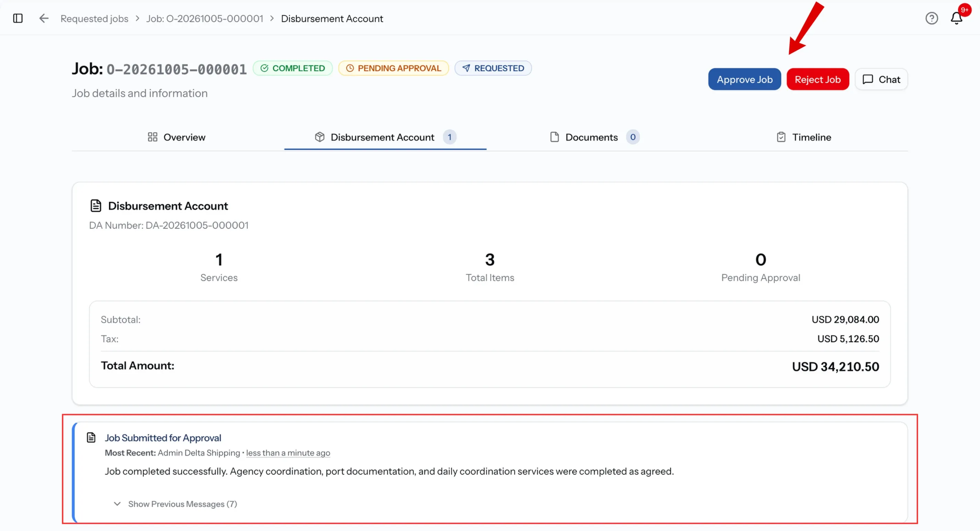Go back using the left arrow

(44, 18)
